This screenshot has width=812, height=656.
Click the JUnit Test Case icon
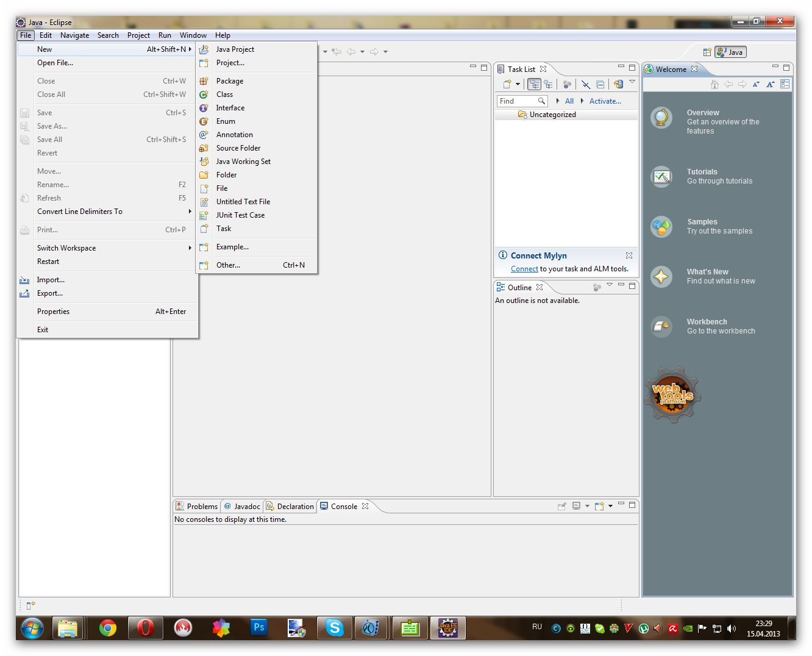204,215
